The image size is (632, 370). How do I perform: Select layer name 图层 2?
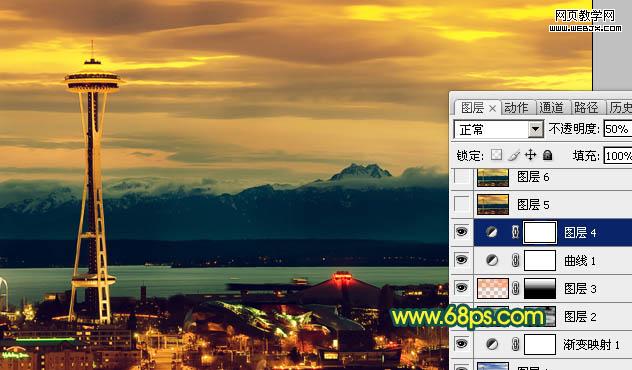tap(580, 317)
